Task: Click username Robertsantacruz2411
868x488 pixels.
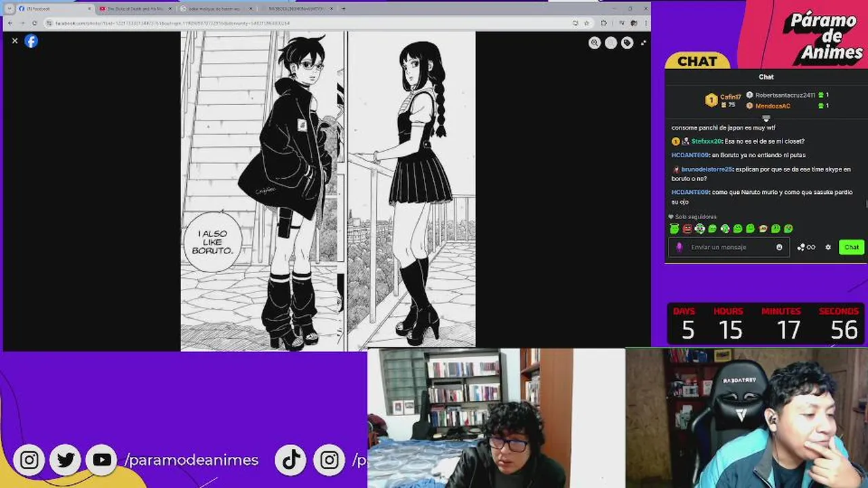Action: pos(785,96)
